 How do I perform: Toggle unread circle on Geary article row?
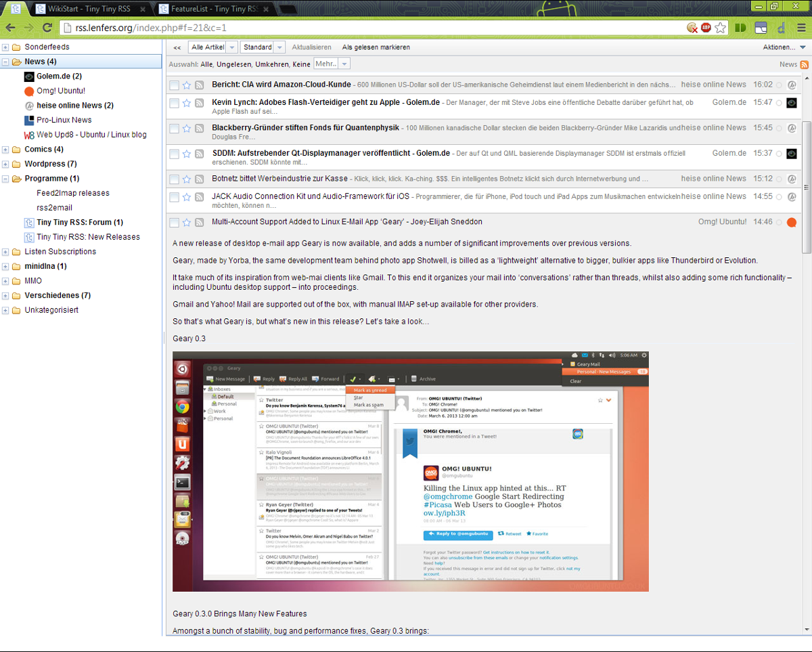click(x=779, y=222)
